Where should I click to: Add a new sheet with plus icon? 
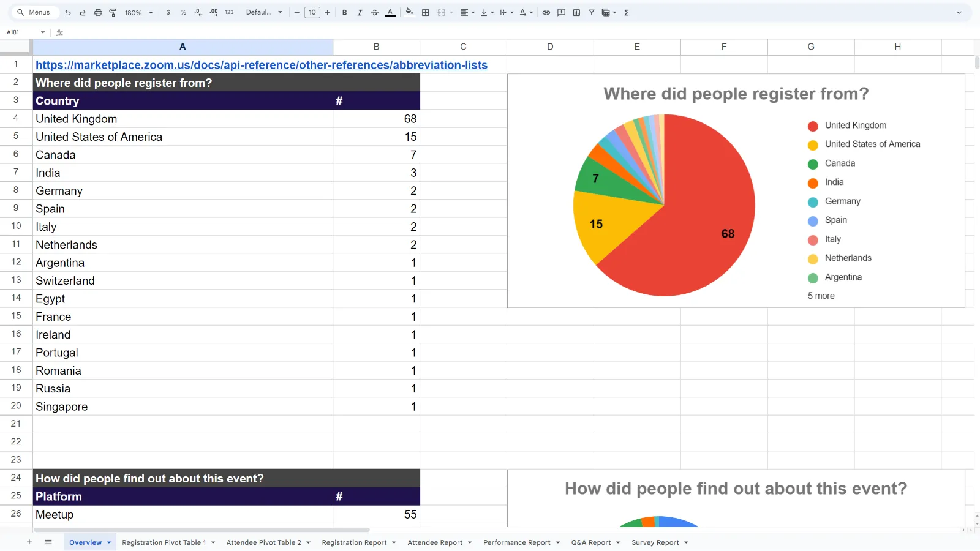(x=29, y=542)
